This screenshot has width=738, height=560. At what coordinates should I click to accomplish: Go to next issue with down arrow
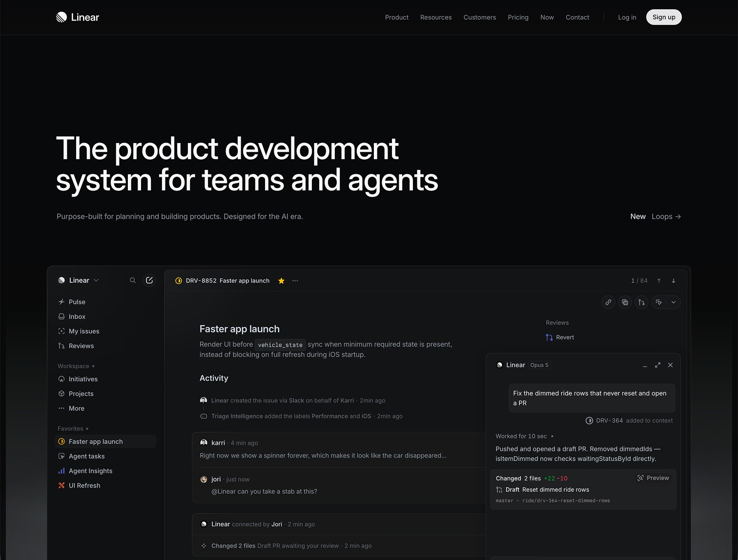point(674,281)
